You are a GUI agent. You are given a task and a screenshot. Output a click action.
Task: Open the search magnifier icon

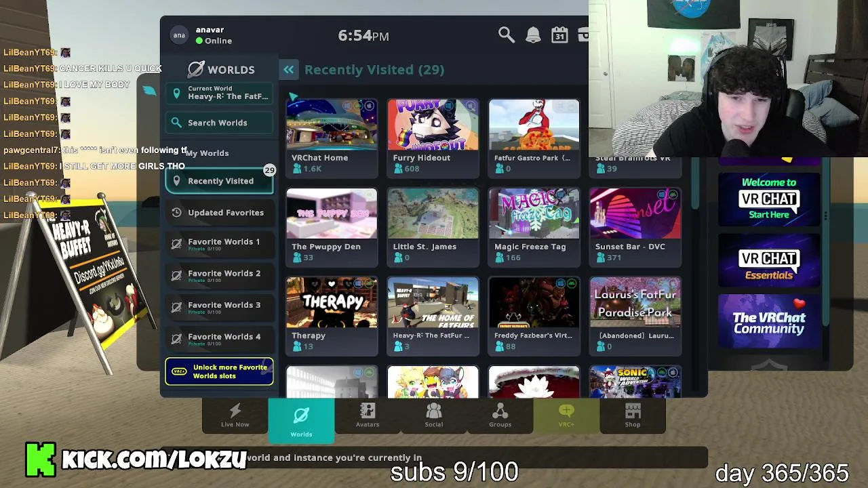[506, 35]
